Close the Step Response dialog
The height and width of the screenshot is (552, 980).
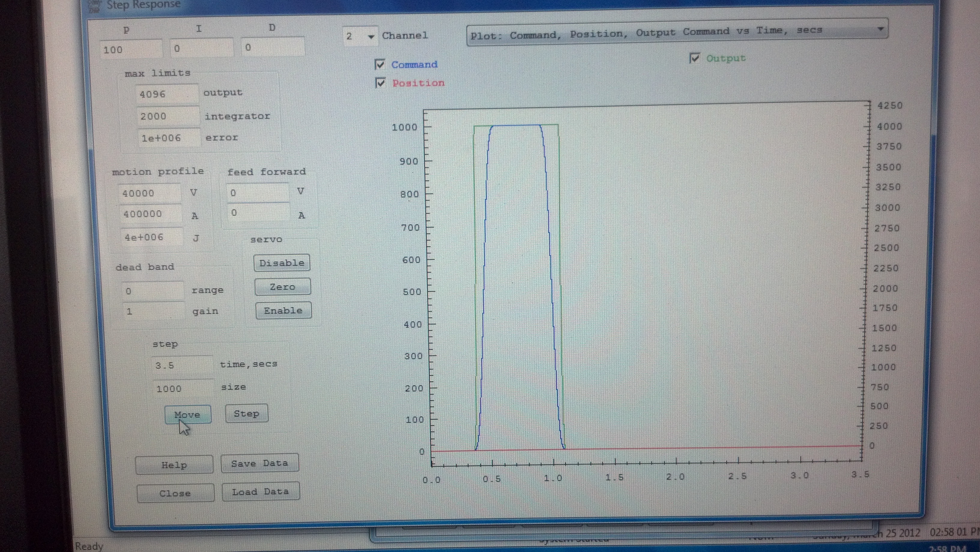pyautogui.click(x=175, y=493)
